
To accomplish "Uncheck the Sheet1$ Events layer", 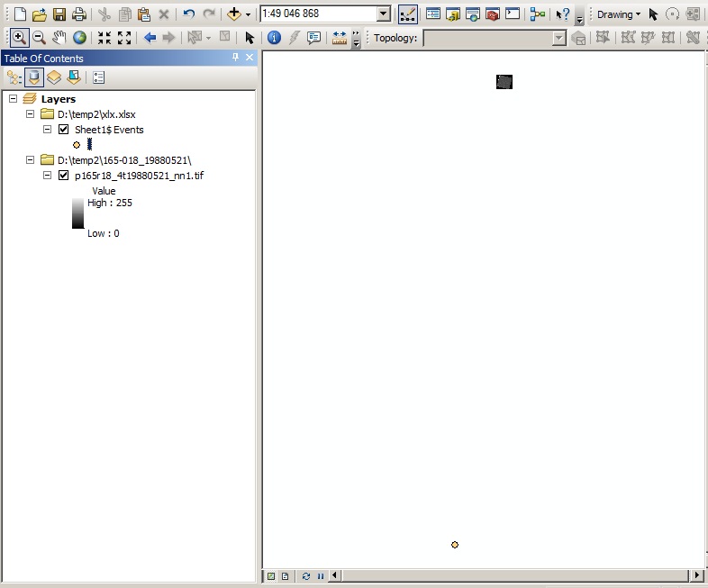I will click(64, 130).
